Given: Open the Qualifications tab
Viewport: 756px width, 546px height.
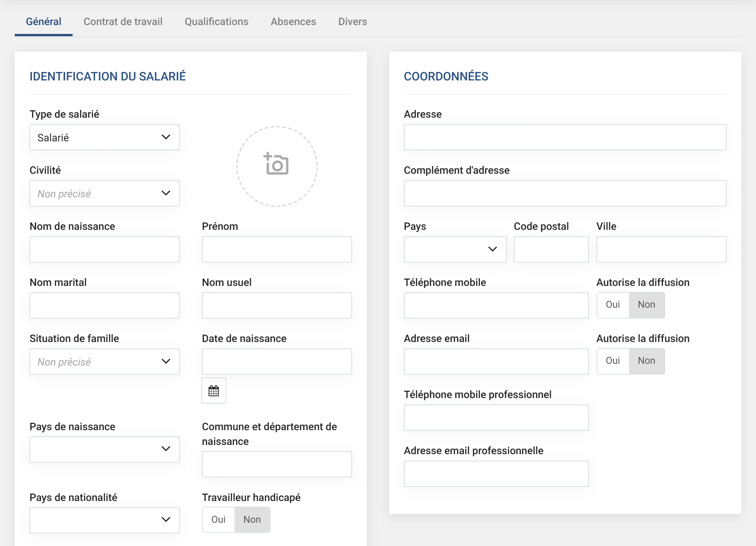Looking at the screenshot, I should click(x=216, y=22).
